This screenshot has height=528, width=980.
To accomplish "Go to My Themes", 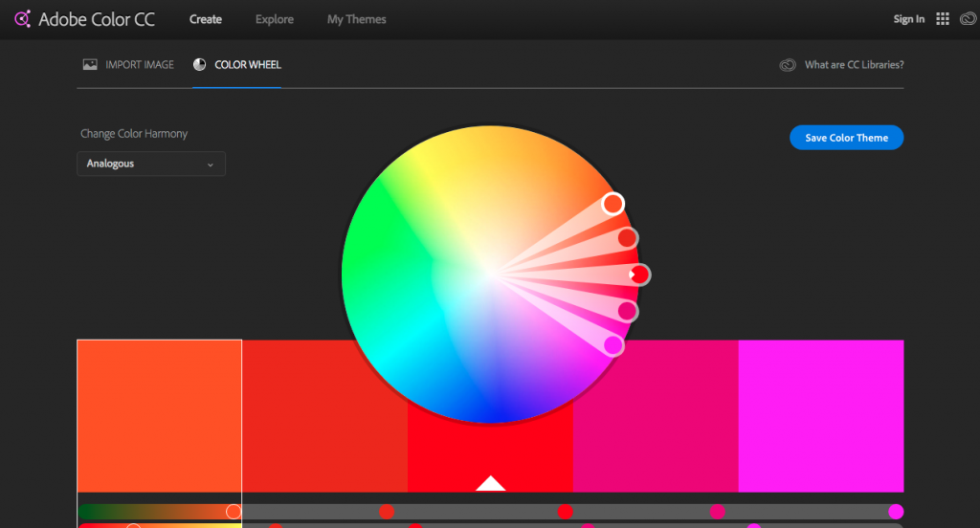I will pyautogui.click(x=356, y=19).
